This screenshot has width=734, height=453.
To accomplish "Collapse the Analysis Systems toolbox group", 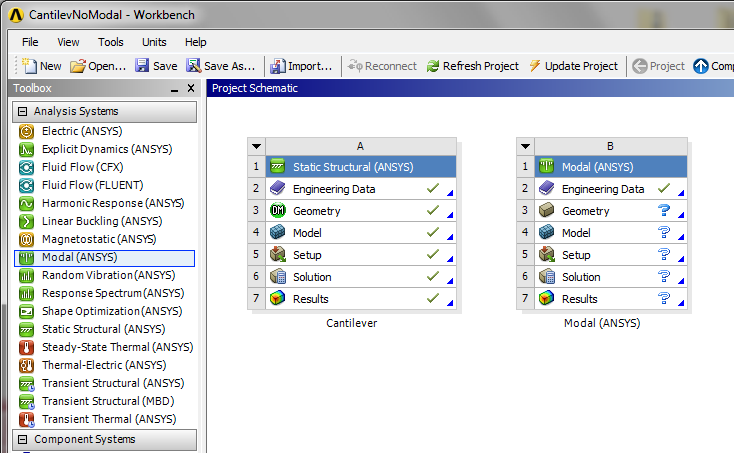I will (x=22, y=111).
